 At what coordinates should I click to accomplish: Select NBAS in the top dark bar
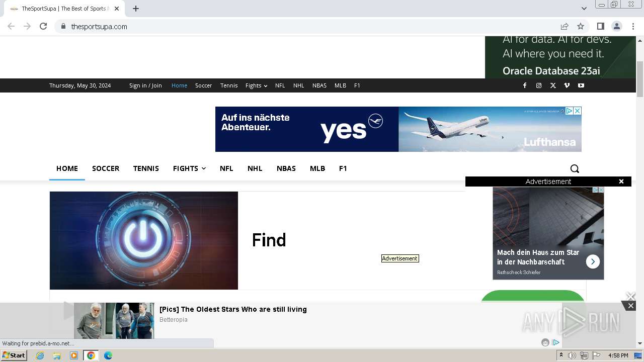(x=319, y=85)
